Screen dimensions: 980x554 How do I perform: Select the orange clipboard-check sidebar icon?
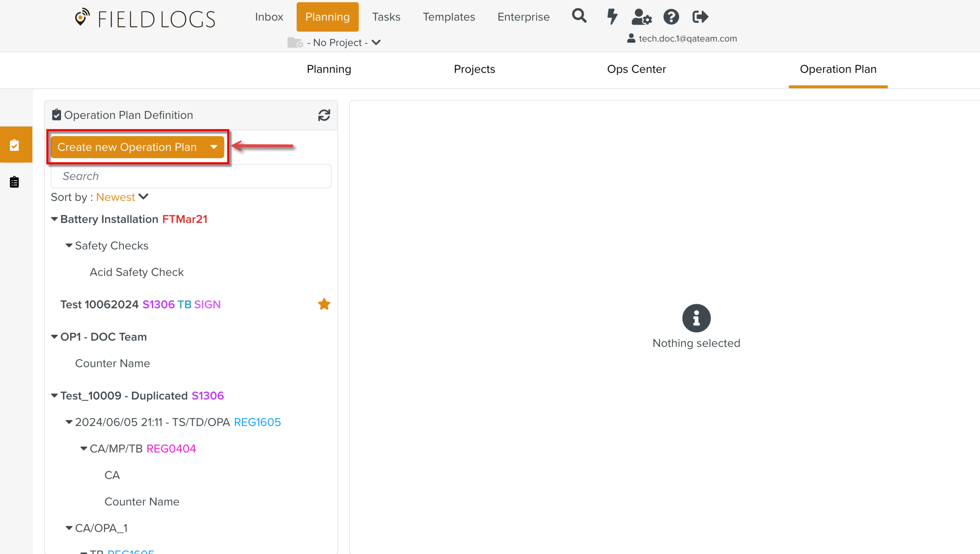[15, 145]
